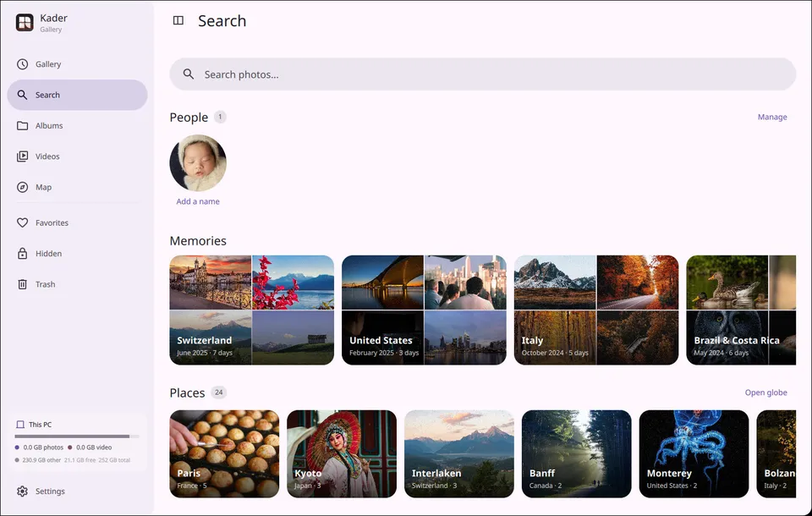812x516 pixels.
Task: Show Favorites
Action: point(77,222)
